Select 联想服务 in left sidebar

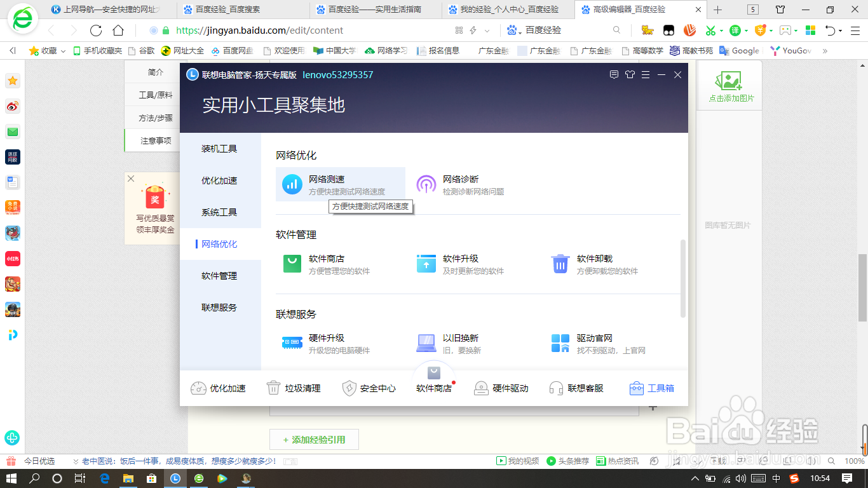(220, 308)
